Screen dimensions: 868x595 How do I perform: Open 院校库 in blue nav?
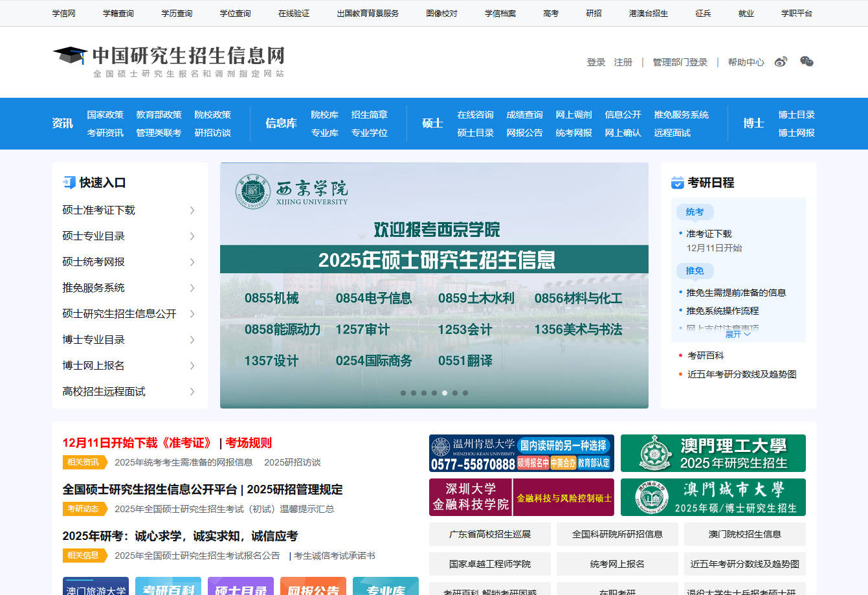pyautogui.click(x=324, y=115)
